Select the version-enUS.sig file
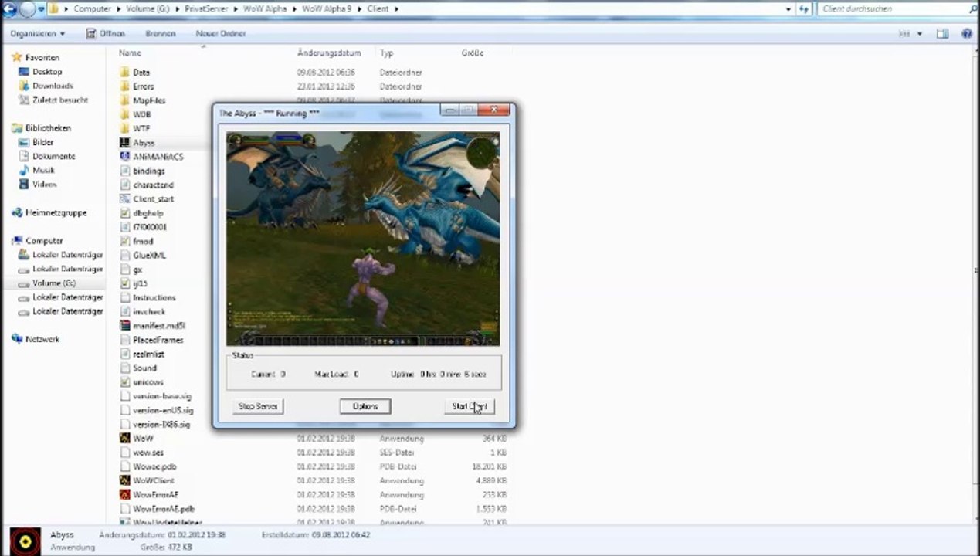This screenshot has height=556, width=980. pos(163,411)
